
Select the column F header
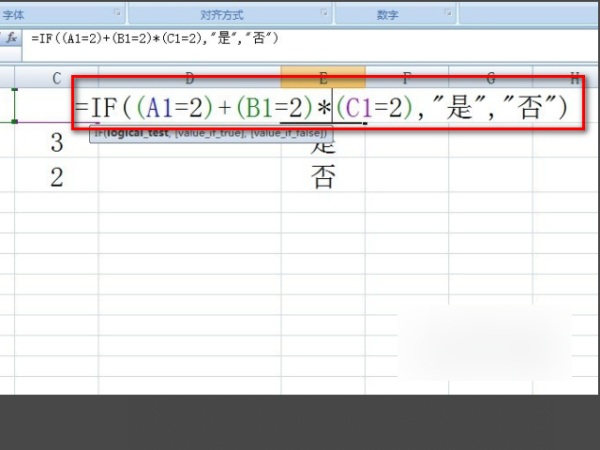click(x=406, y=78)
